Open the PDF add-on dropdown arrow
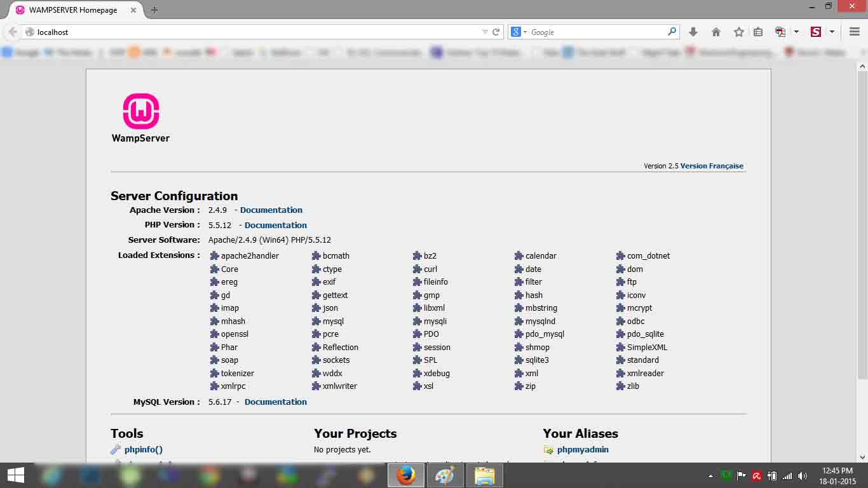The width and height of the screenshot is (868, 488). pos(796,32)
